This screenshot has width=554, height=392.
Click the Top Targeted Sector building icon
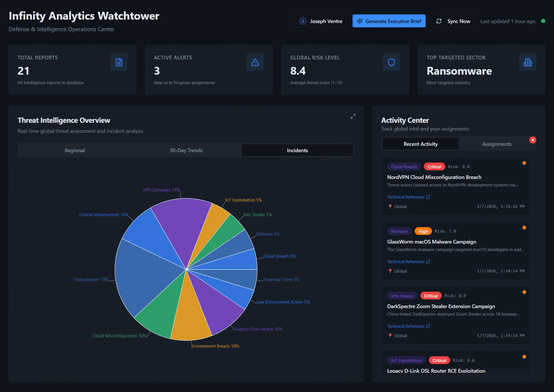[x=527, y=62]
